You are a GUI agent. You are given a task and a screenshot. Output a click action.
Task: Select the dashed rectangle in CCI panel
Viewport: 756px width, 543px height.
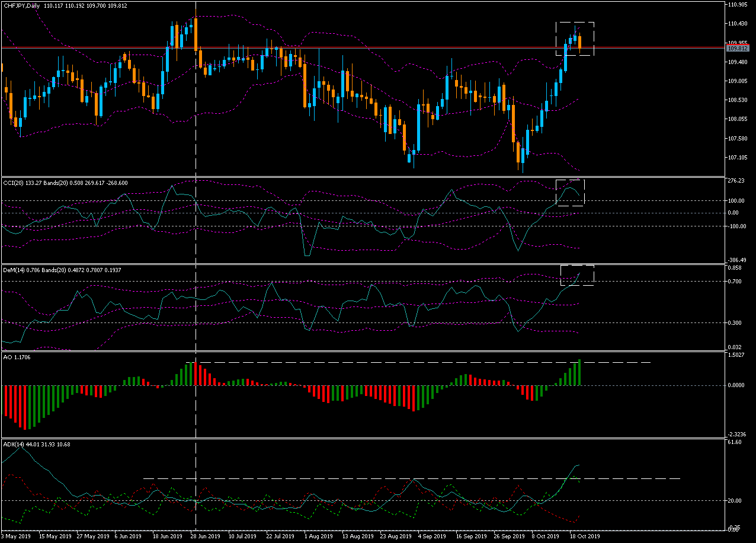click(570, 192)
